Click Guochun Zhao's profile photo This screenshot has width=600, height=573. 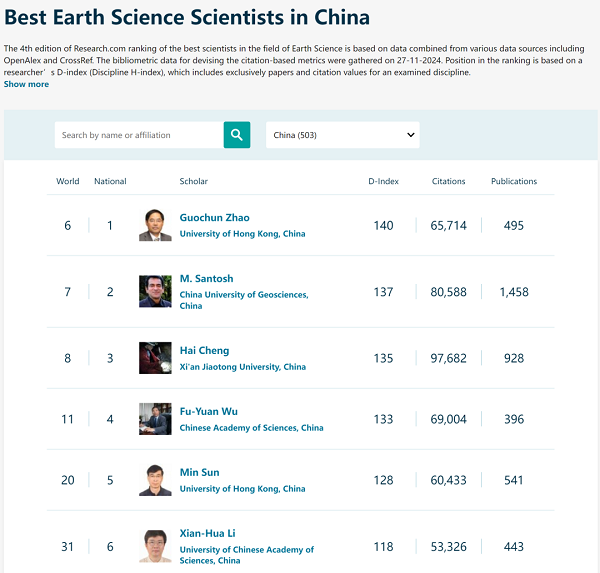tap(155, 226)
